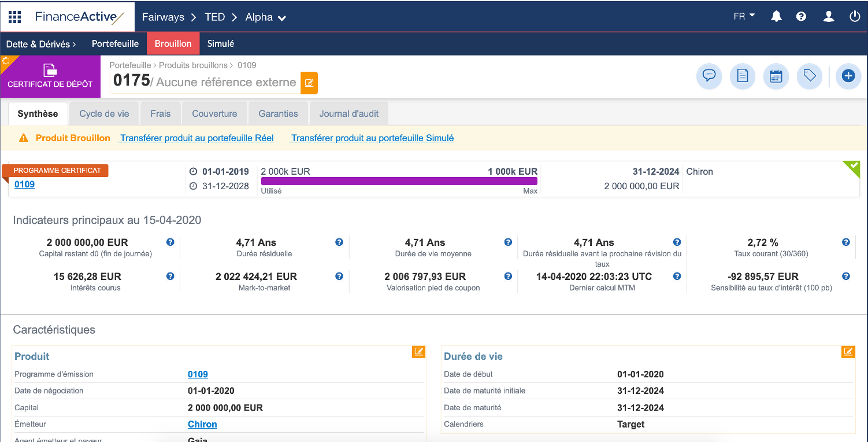The height and width of the screenshot is (442, 868).
Task: Open the Journal d'audit tab
Action: [x=348, y=114]
